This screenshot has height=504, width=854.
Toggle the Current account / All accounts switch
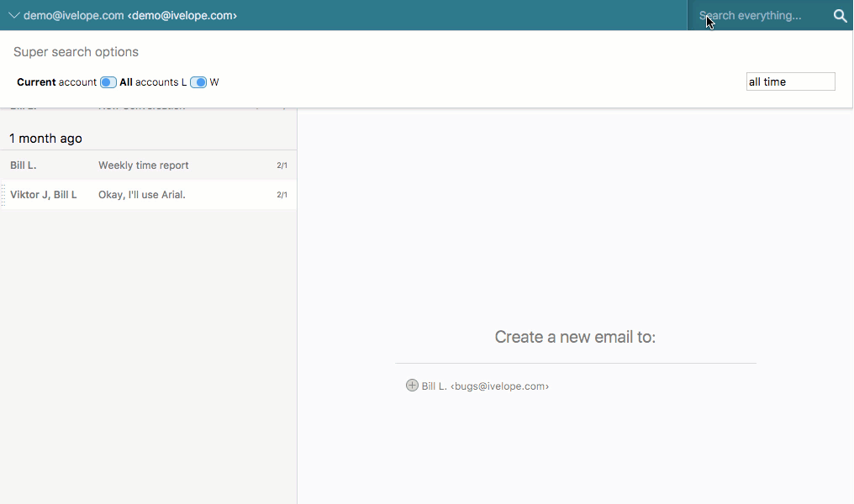point(108,82)
